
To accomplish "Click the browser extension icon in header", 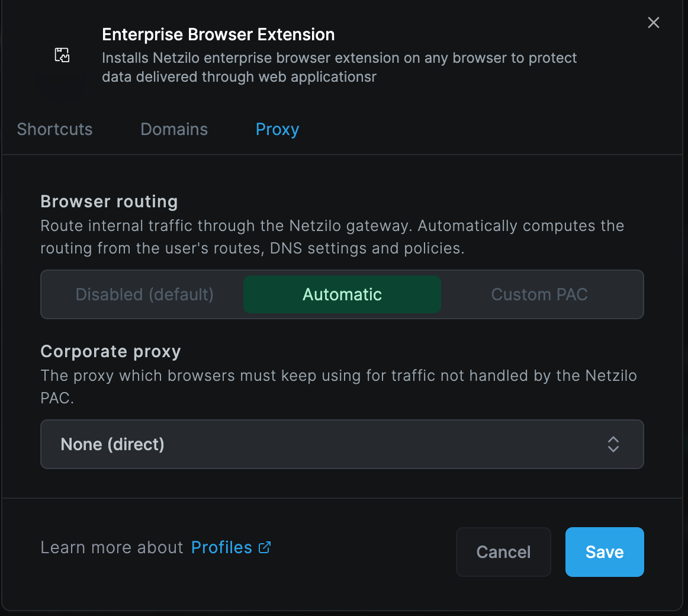I will pos(62,55).
